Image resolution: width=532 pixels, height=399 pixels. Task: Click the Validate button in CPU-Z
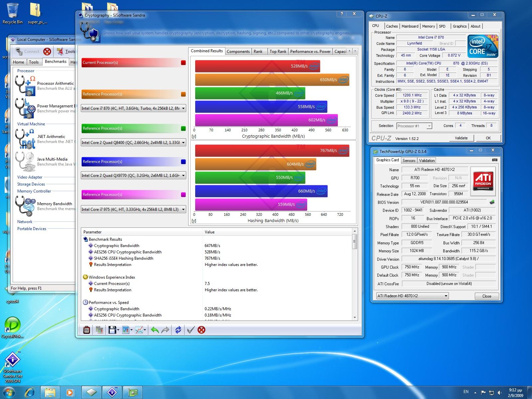[x=461, y=138]
